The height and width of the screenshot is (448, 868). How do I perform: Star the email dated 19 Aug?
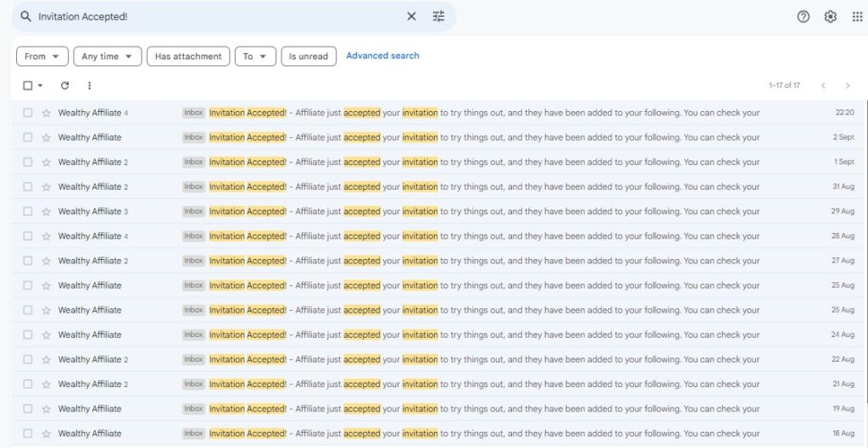(47, 409)
